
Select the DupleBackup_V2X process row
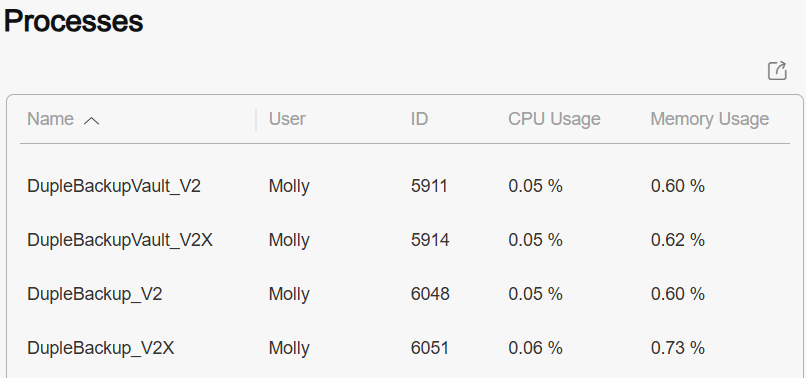point(405,348)
